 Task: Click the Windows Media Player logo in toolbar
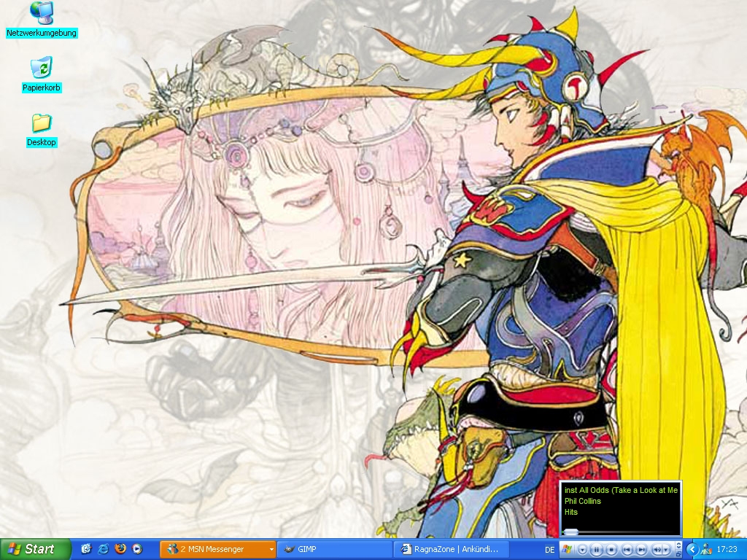567,549
